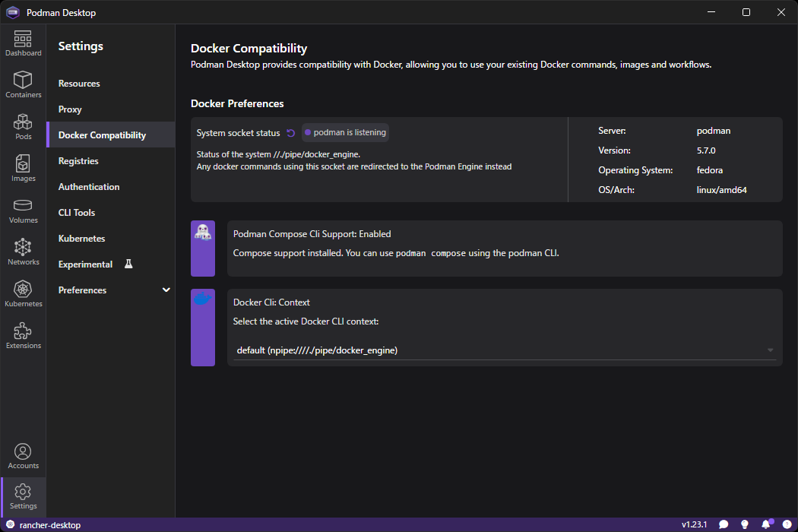Open the Docker CLI context dropdown

505,350
